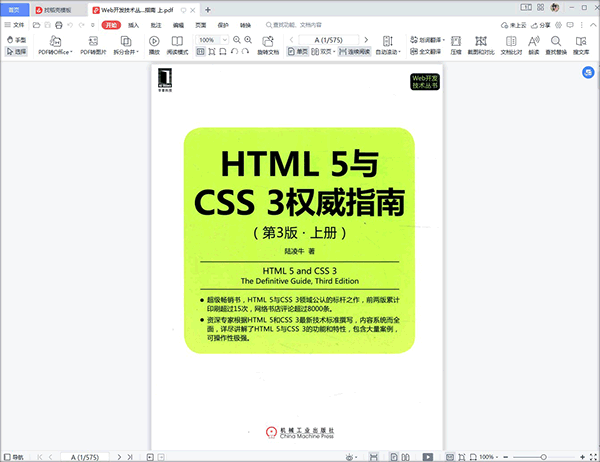
Task: Select the 页面 ribbon tab
Action: pyautogui.click(x=201, y=25)
